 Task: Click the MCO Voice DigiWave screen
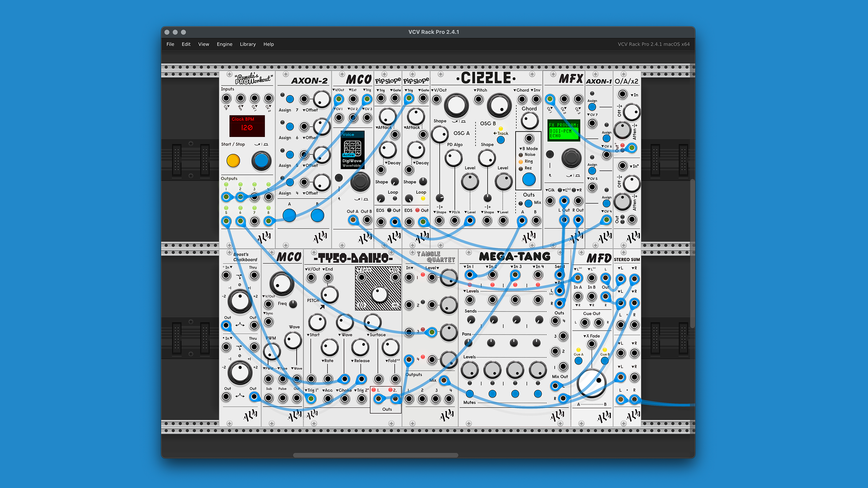click(x=352, y=150)
